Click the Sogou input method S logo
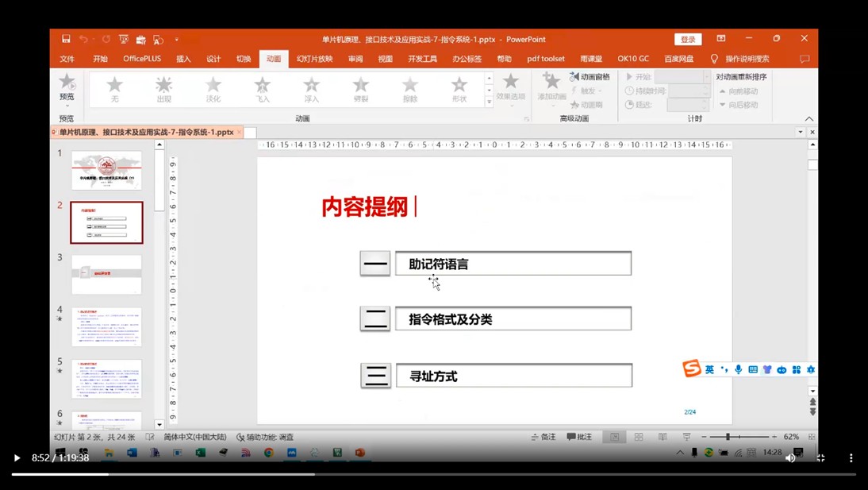The height and width of the screenshot is (490, 868). tap(692, 369)
